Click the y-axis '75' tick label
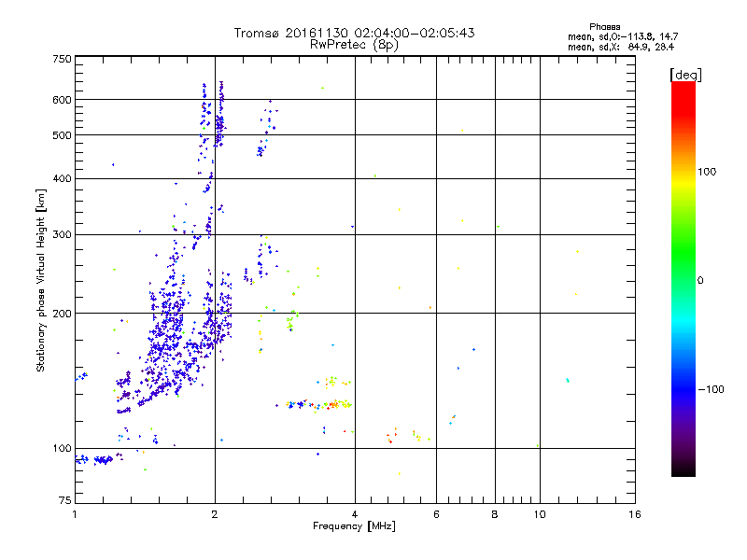 65,500
